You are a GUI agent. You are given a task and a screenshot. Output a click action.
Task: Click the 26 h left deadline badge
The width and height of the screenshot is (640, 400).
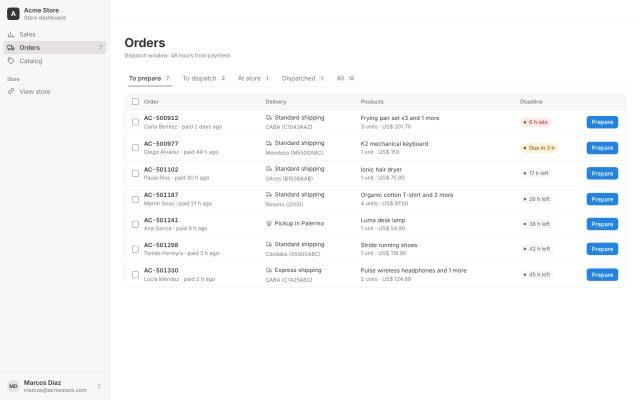pos(536,199)
